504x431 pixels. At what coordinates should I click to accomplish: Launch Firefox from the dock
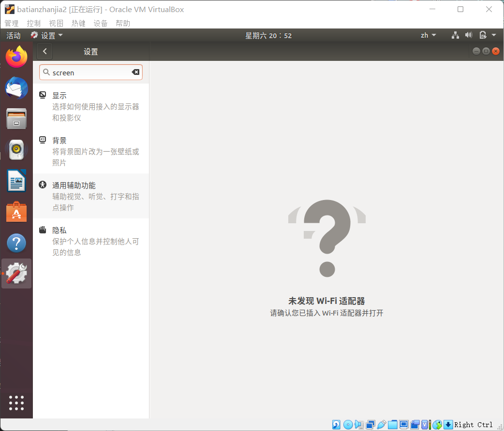pos(16,57)
